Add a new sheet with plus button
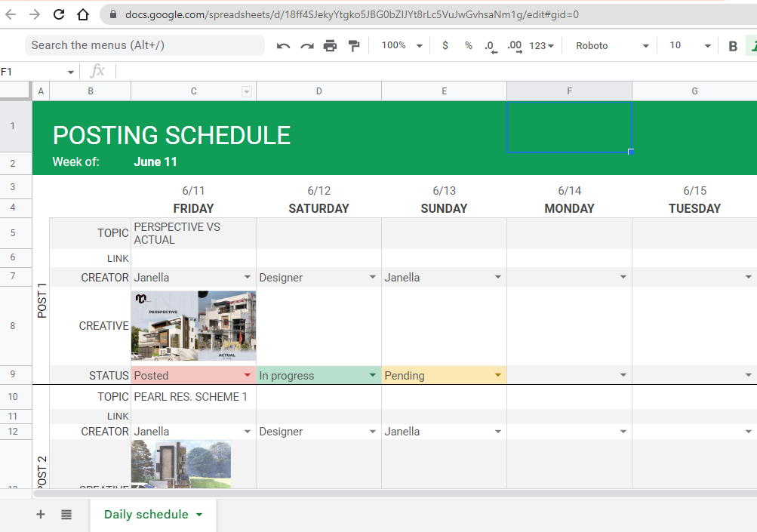Viewport: 757px width, 532px height. (41, 515)
